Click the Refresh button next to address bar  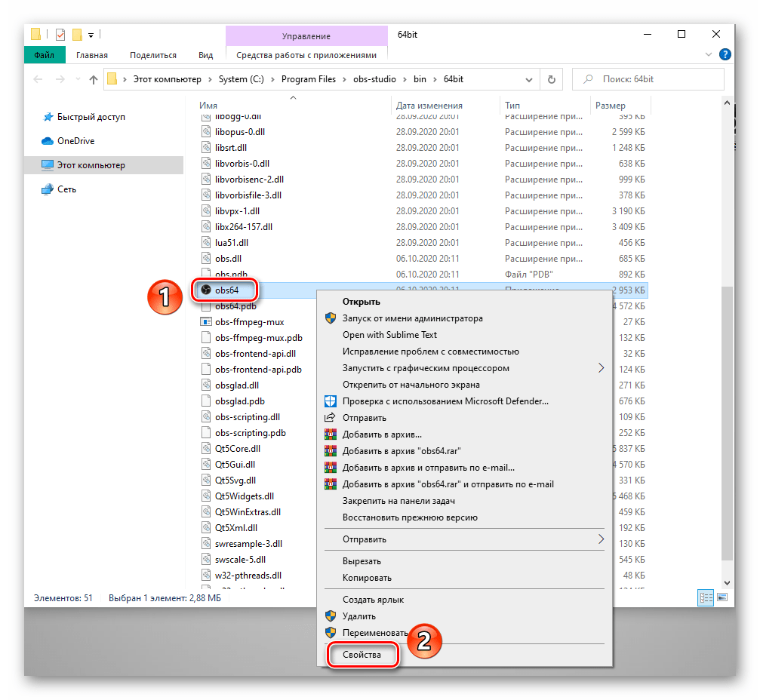(x=552, y=79)
